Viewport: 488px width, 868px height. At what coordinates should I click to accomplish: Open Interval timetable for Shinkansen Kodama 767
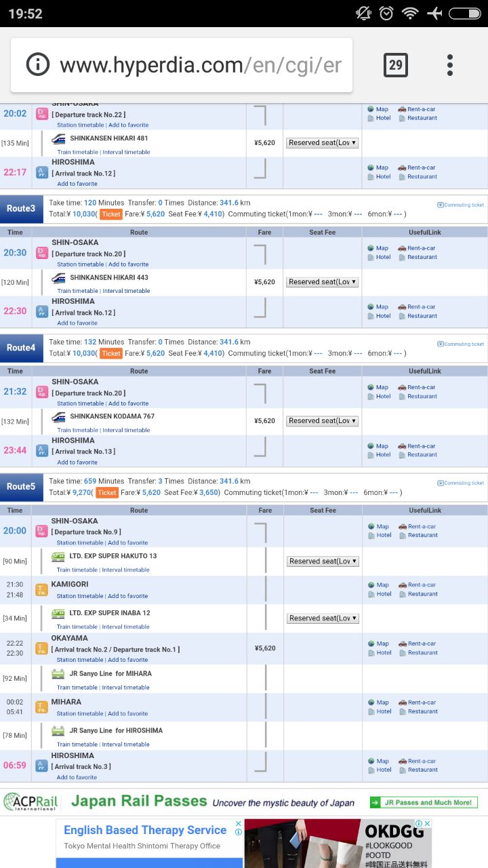[126, 430]
